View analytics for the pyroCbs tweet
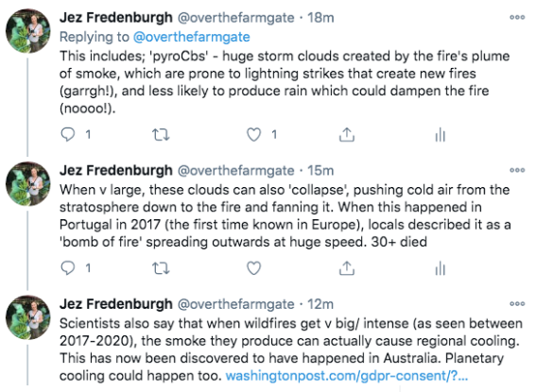 (x=440, y=135)
